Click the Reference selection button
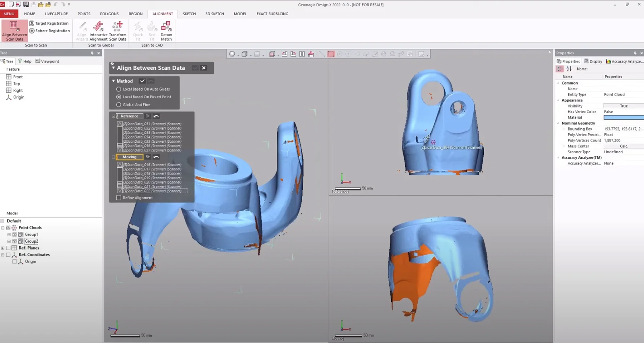644x343 pixels. [x=130, y=116]
